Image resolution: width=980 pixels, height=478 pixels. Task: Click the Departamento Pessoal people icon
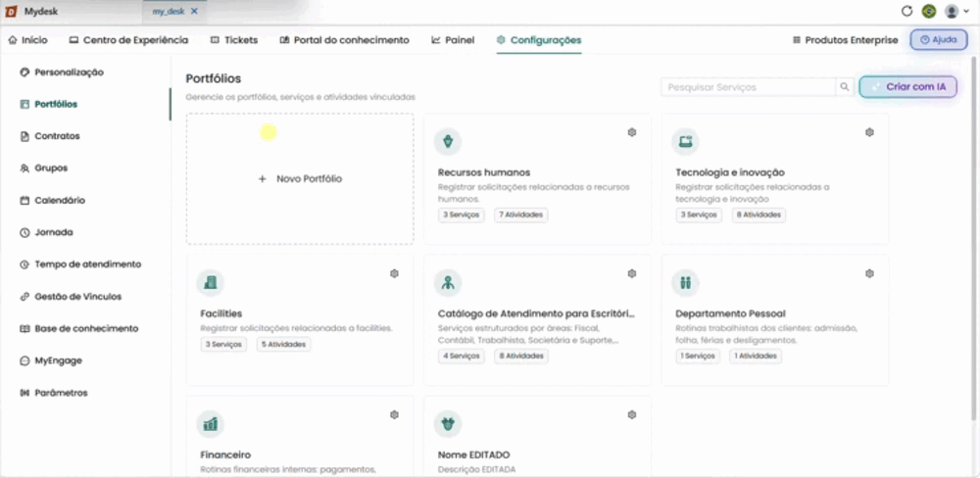(686, 283)
